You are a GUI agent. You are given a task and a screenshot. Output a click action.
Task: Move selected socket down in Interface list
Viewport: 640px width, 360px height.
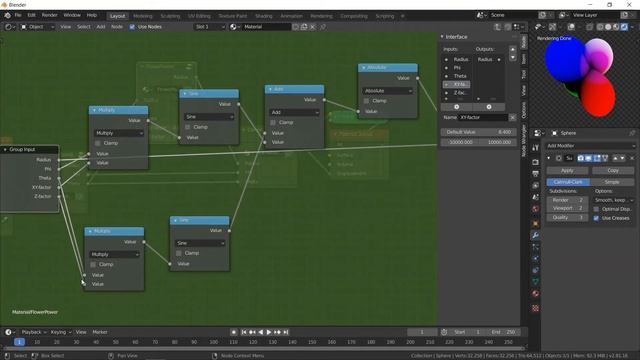(x=513, y=58)
